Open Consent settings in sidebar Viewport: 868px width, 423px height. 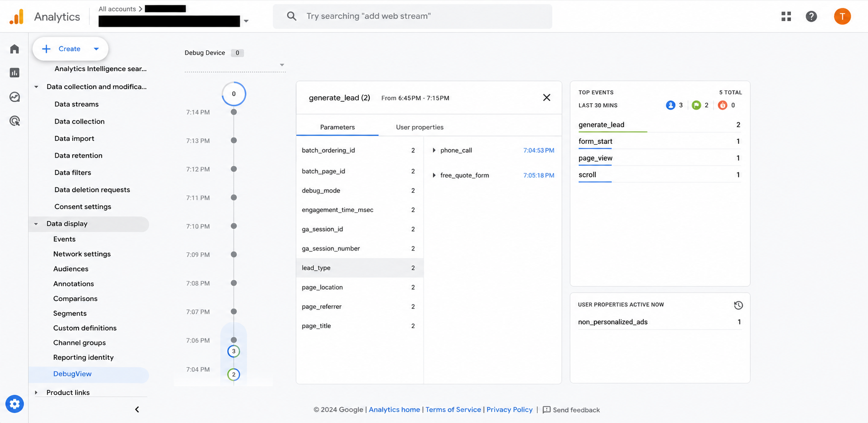coord(83,207)
